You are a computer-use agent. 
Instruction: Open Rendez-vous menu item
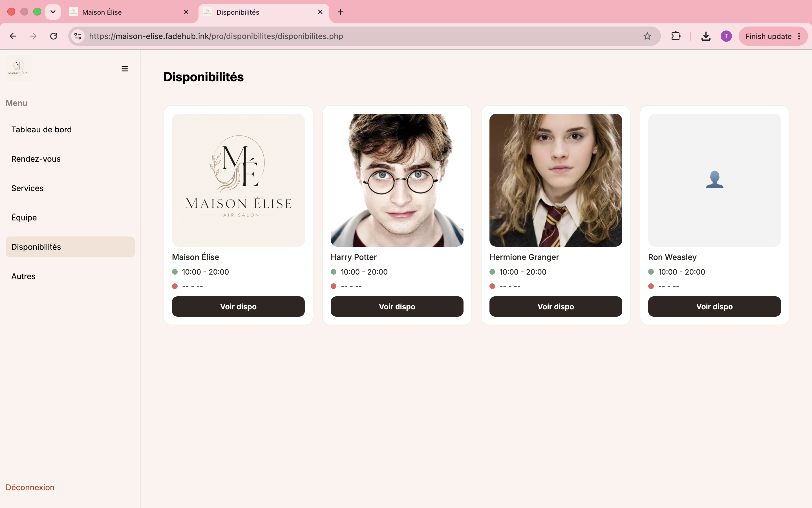coord(70,159)
